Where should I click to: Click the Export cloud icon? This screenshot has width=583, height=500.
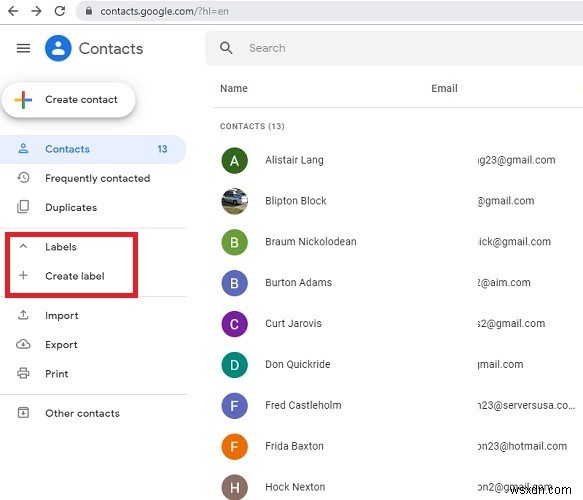(x=23, y=344)
